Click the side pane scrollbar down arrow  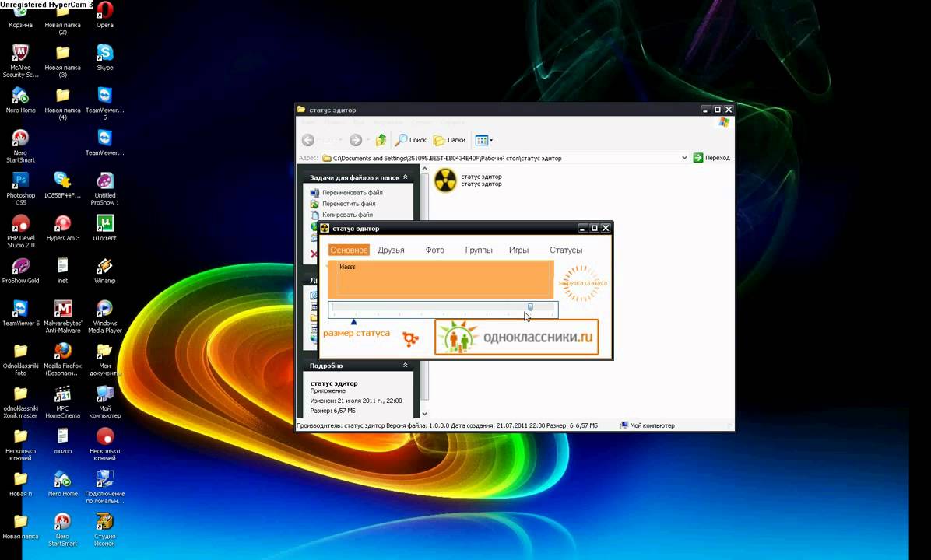coord(424,414)
